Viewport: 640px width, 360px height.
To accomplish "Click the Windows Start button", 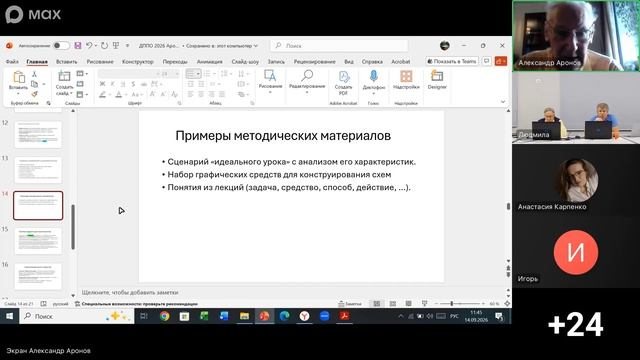I will (x=9, y=316).
